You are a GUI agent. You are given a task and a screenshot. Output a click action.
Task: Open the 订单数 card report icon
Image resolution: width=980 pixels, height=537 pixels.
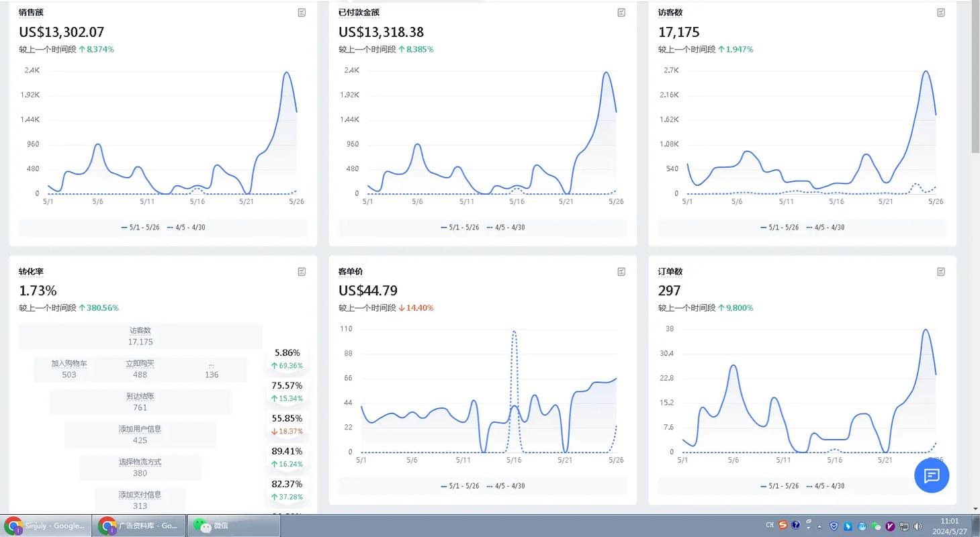pyautogui.click(x=941, y=272)
